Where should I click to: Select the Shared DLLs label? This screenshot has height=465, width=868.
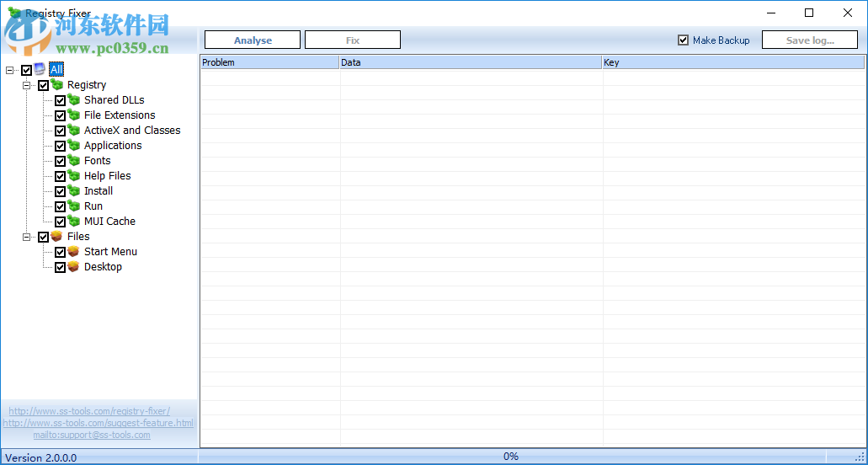[x=114, y=99]
